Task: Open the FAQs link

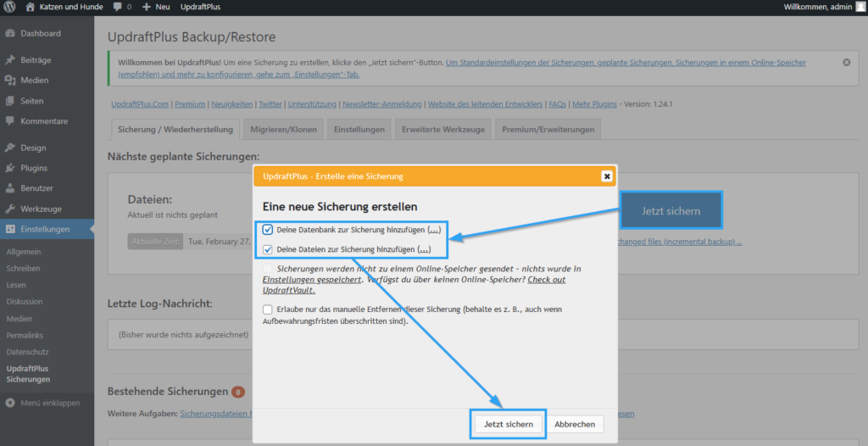Action: pyautogui.click(x=558, y=103)
